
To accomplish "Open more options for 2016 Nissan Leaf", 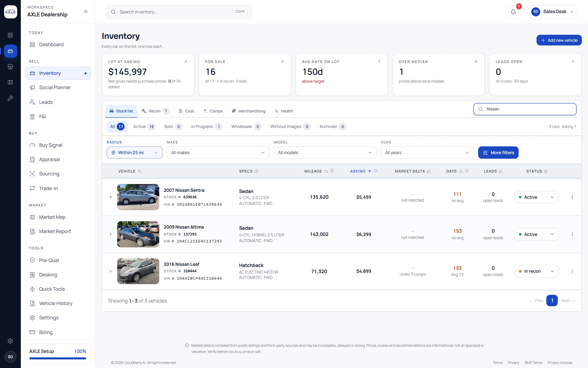I will [572, 271].
